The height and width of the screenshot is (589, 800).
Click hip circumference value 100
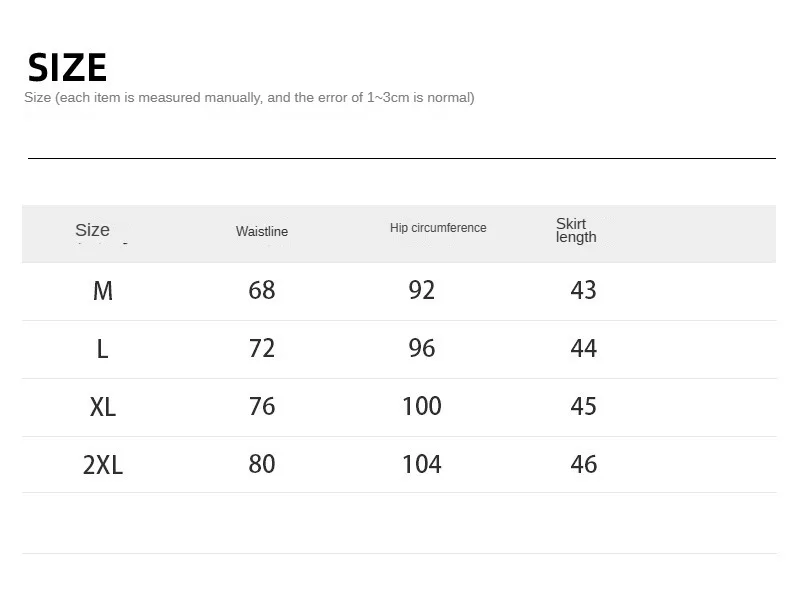421,406
